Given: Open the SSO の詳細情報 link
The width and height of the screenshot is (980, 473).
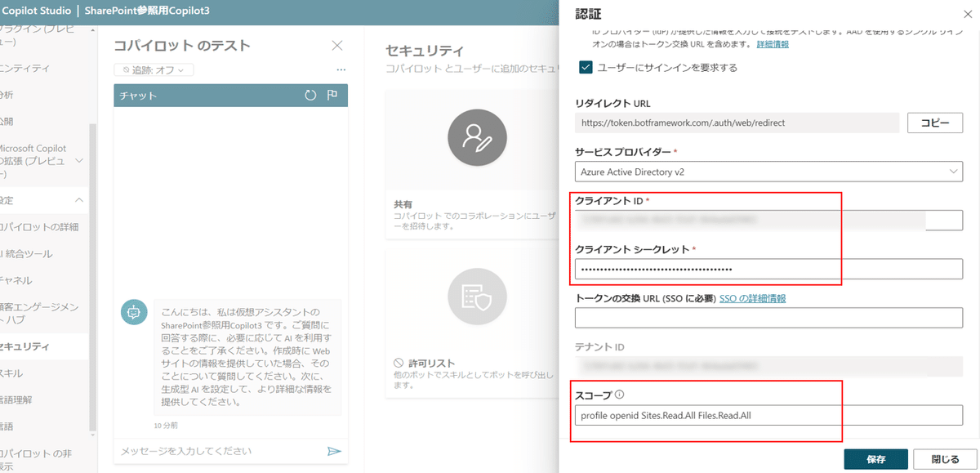Looking at the screenshot, I should (x=752, y=298).
